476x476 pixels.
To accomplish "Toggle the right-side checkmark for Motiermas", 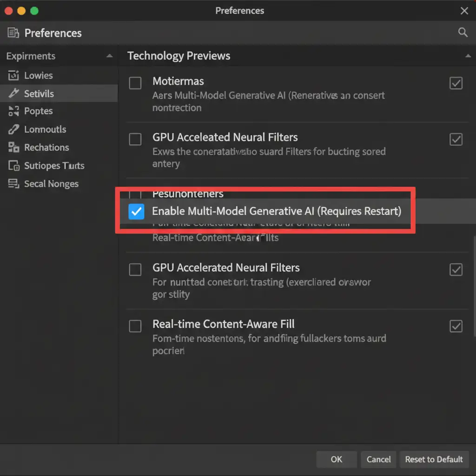I will click(x=456, y=83).
